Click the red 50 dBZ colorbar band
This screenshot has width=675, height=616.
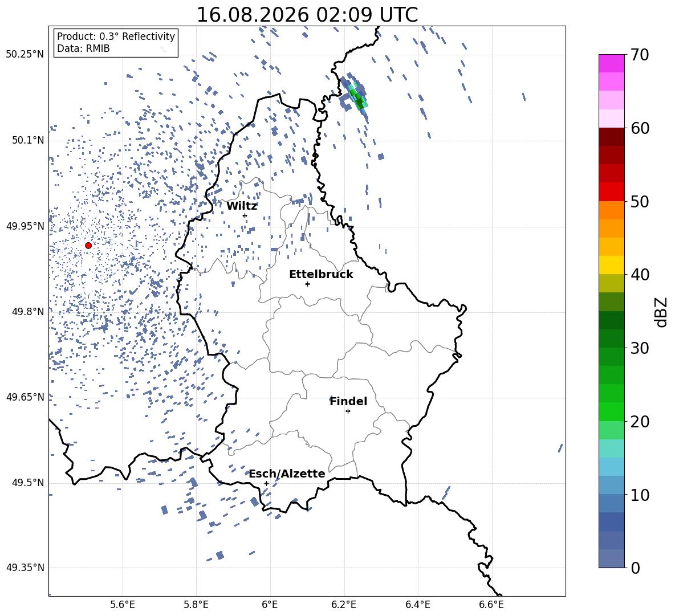point(611,192)
